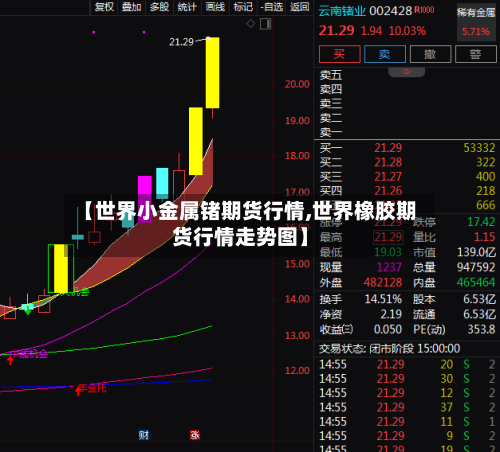The image size is (500, 452).
Task: Activate the 画线 drawing tool
Action: (215, 7)
